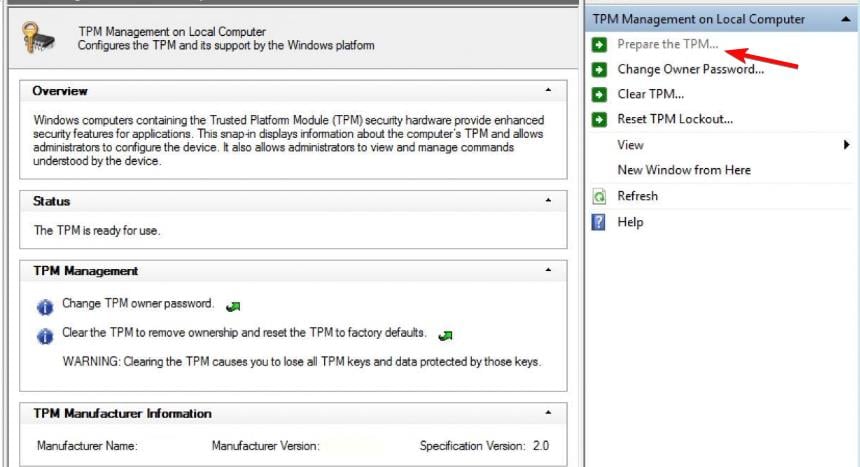Click the green arrow icon beside Prepare the TPM

coord(599,44)
